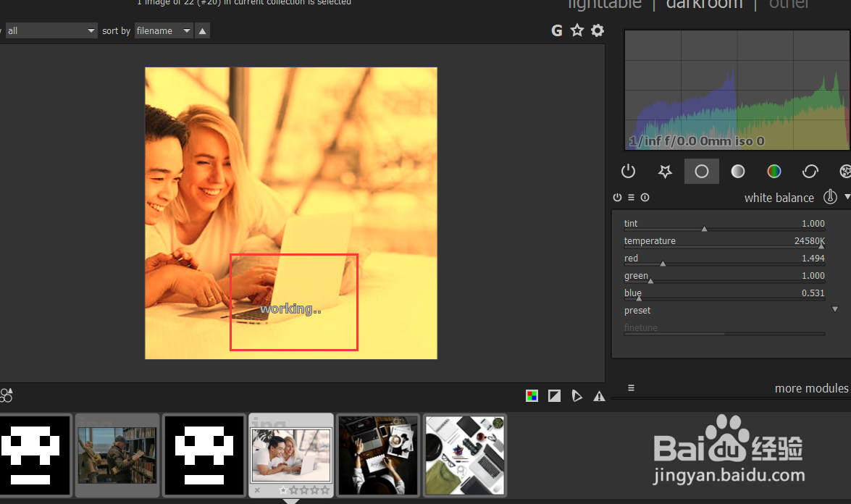Viewport: 851px width, 504px height.
Task: Select color group icon
Action: click(x=774, y=172)
